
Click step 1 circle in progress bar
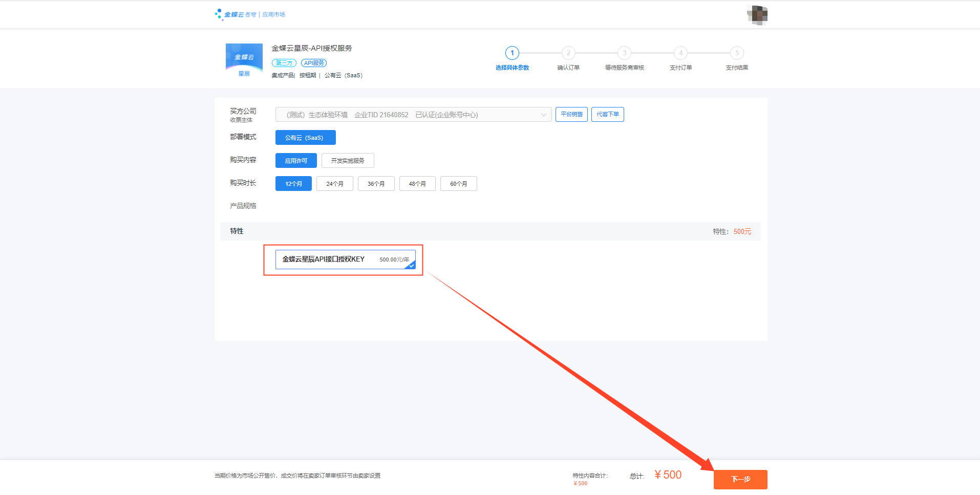[x=512, y=53]
